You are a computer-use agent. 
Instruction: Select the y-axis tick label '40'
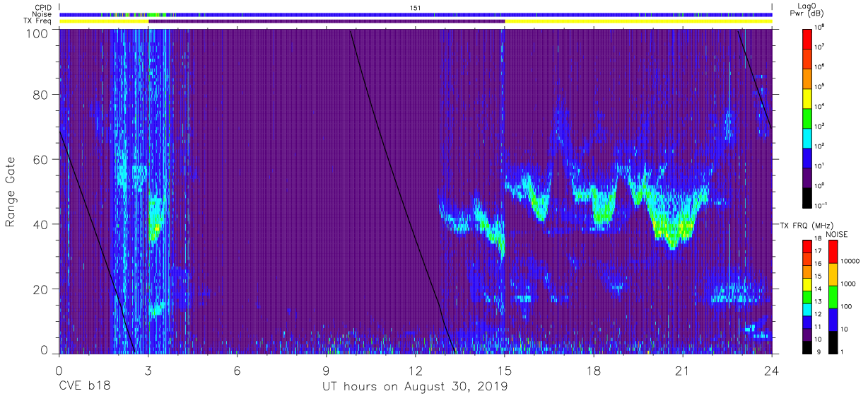(x=42, y=224)
